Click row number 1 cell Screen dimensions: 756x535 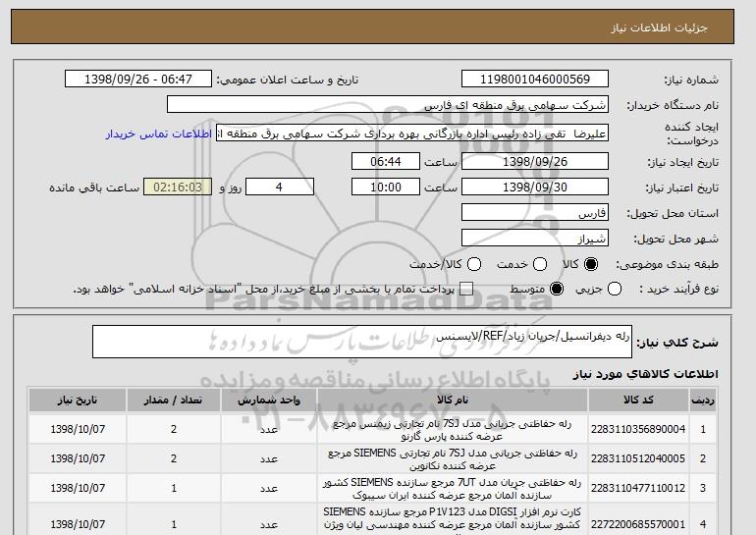[x=703, y=429]
